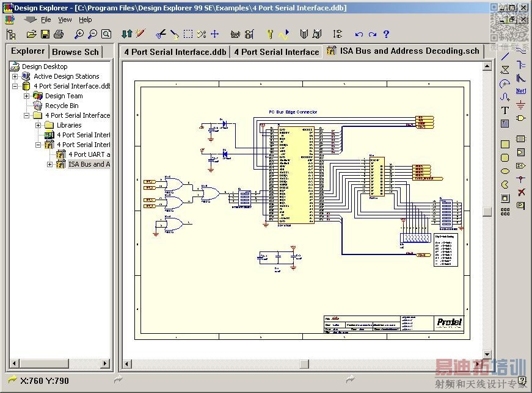The width and height of the screenshot is (532, 393).
Task: Collapse the 4 Port Serial Interface folder node
Action: 26,115
